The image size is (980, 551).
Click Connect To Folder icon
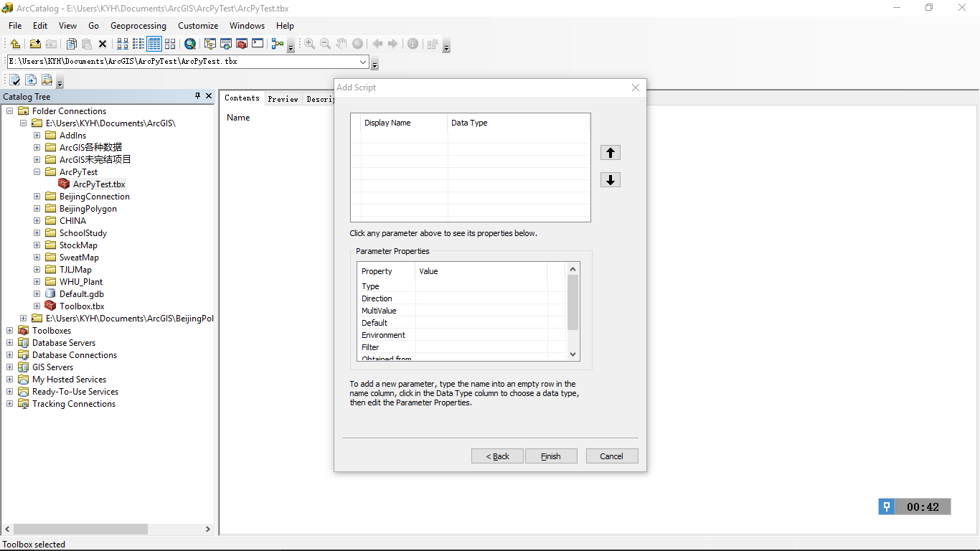click(x=34, y=44)
